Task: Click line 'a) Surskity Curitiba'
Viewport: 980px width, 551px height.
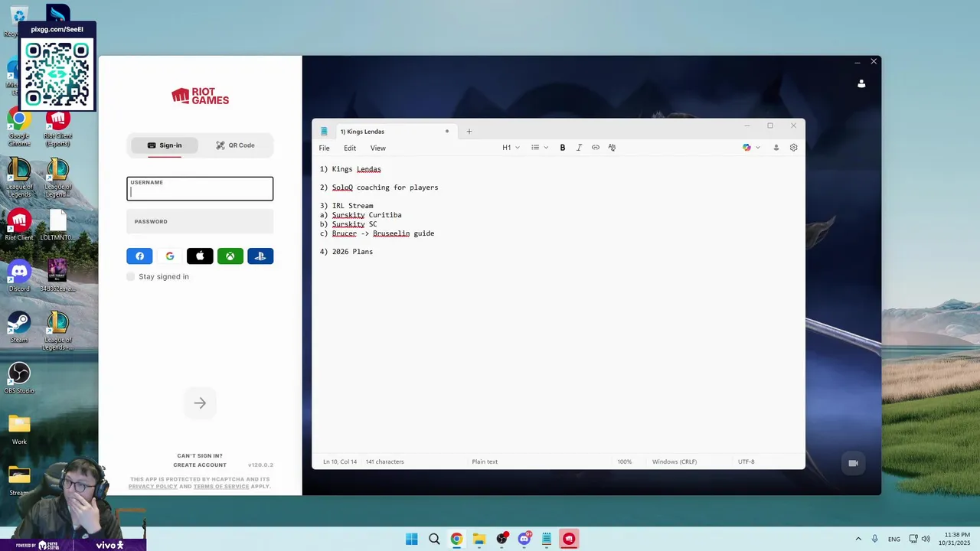Action: [x=361, y=215]
